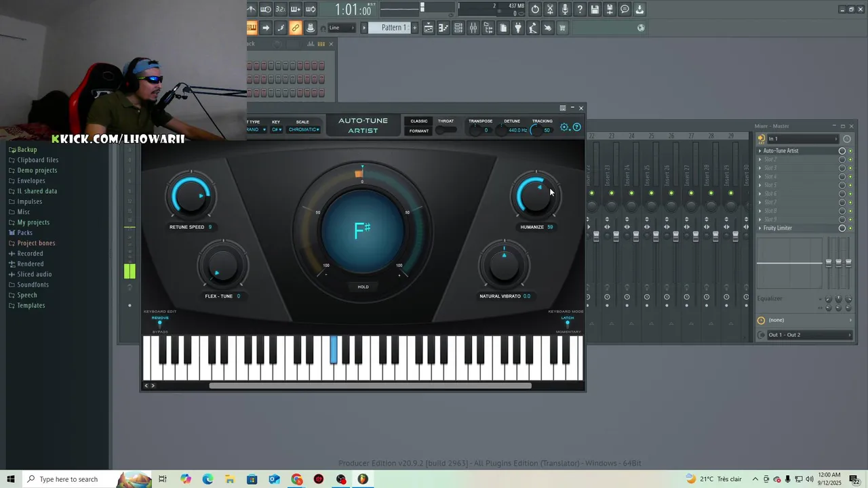The height and width of the screenshot is (488, 868).
Task: Open the Key dropdown showing C#
Action: coord(277,129)
